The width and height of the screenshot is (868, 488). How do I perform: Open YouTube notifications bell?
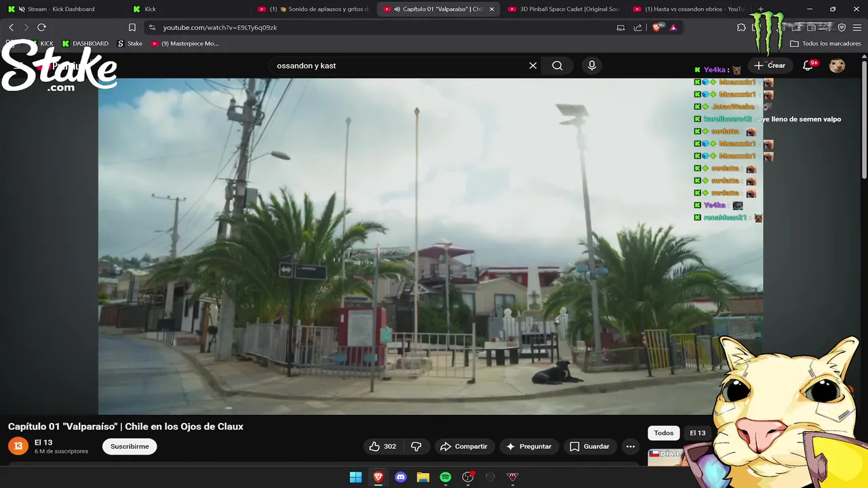click(808, 66)
